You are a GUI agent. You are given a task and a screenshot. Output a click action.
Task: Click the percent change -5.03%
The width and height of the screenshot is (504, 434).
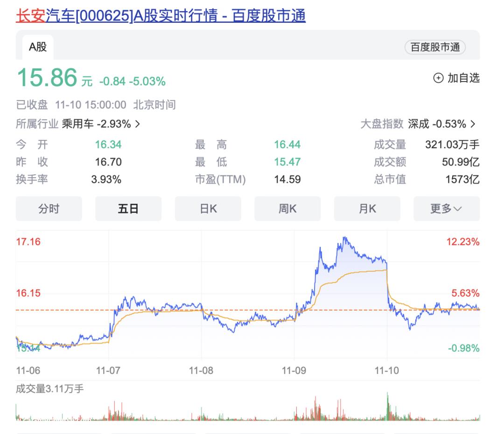(x=147, y=82)
